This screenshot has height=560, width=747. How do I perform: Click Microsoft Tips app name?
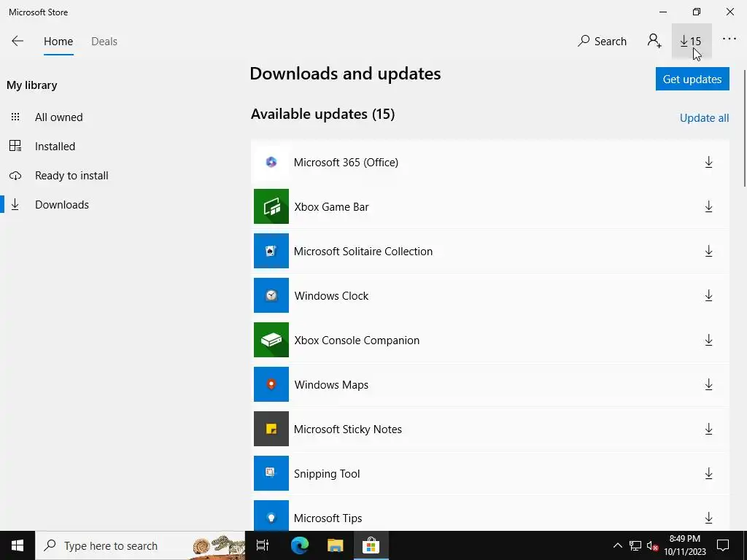click(x=328, y=518)
